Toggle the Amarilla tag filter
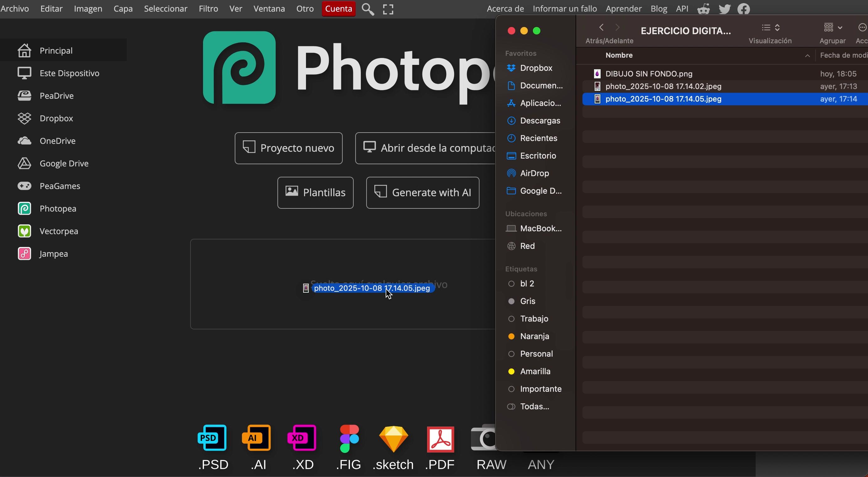 click(x=535, y=371)
